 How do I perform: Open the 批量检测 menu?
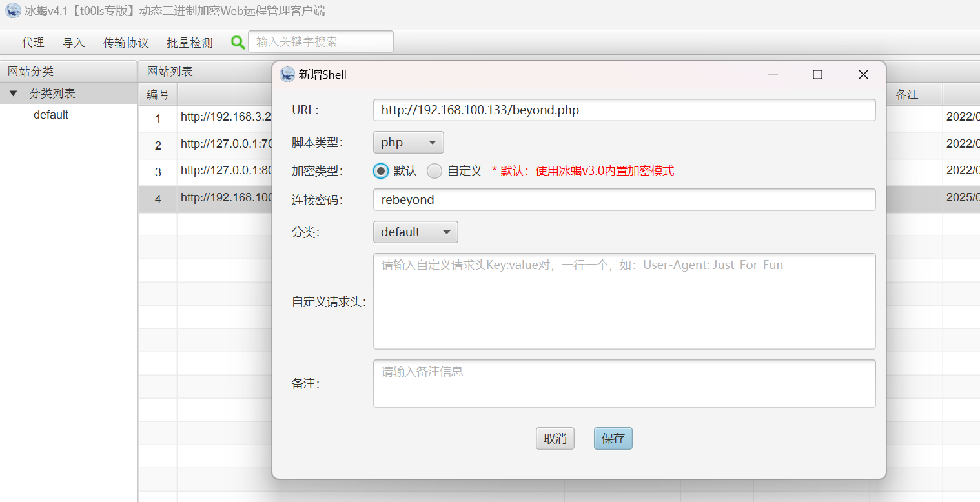point(189,43)
